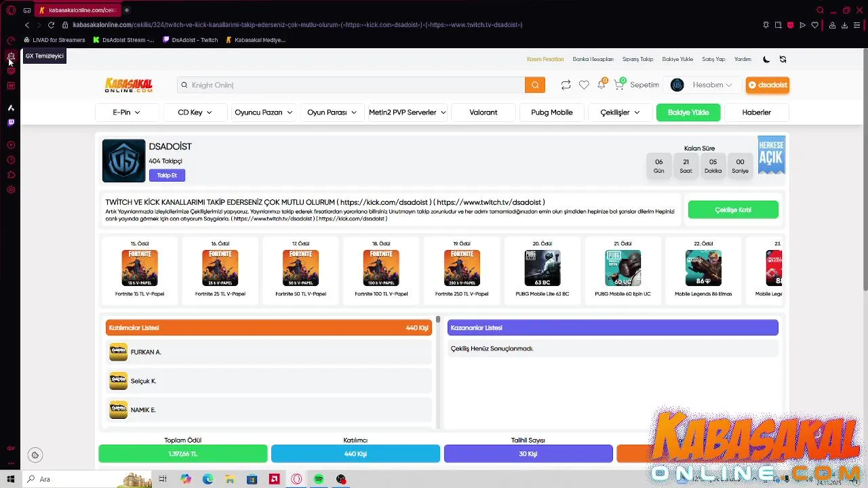This screenshot has width=868, height=488.
Task: Open the Pubg Mobile menu item
Action: pos(552,113)
